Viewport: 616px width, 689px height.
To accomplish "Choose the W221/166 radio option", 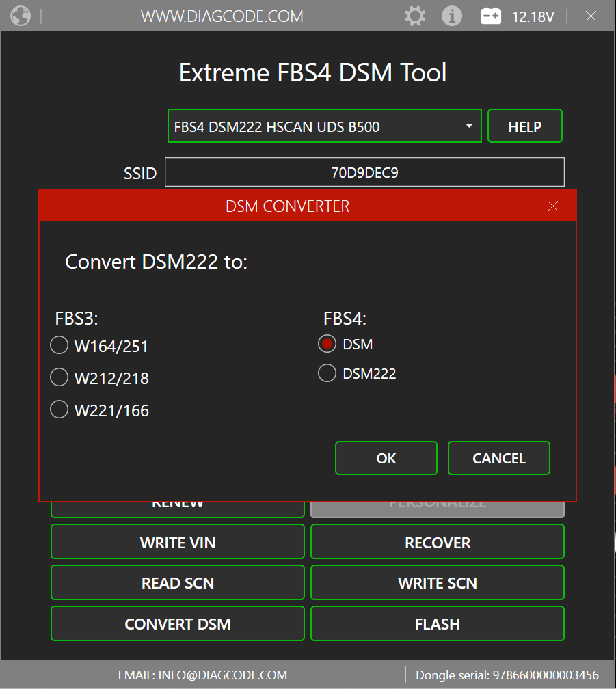I will pos(59,409).
